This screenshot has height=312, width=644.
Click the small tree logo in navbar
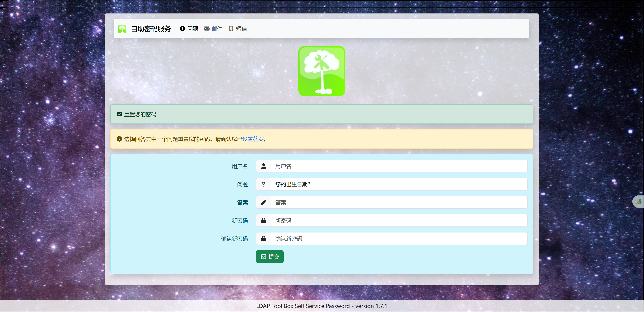coord(122,29)
